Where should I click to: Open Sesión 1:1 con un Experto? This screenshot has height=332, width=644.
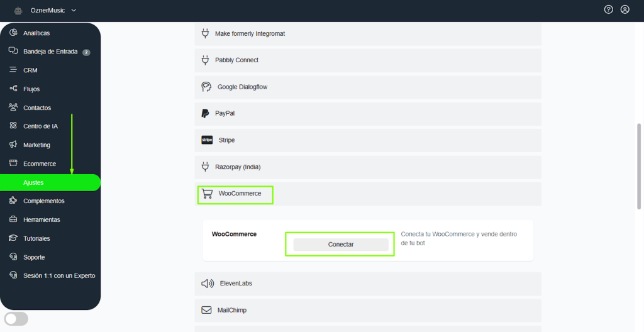pyautogui.click(x=59, y=275)
